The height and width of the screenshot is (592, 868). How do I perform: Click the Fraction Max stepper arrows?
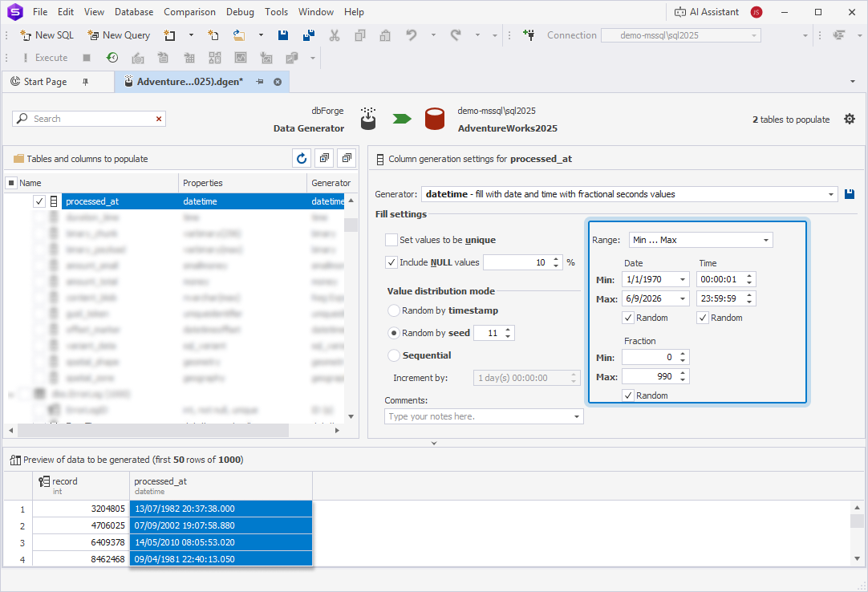(x=683, y=376)
